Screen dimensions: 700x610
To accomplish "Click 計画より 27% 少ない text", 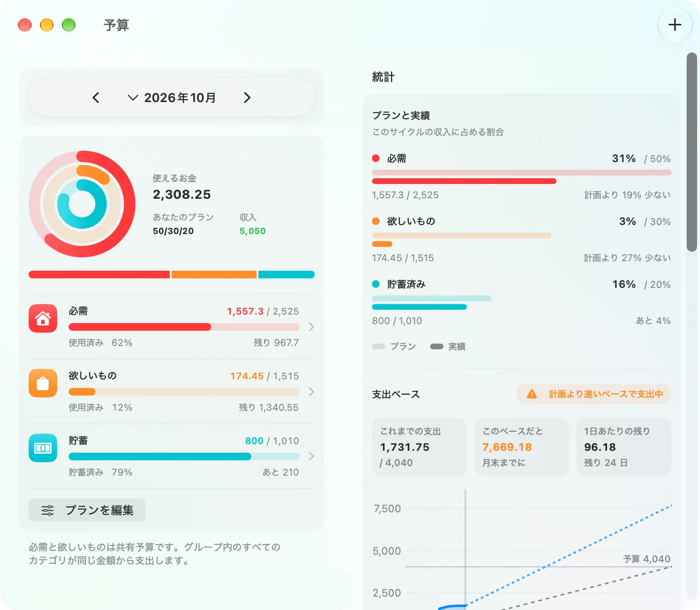I will click(627, 258).
